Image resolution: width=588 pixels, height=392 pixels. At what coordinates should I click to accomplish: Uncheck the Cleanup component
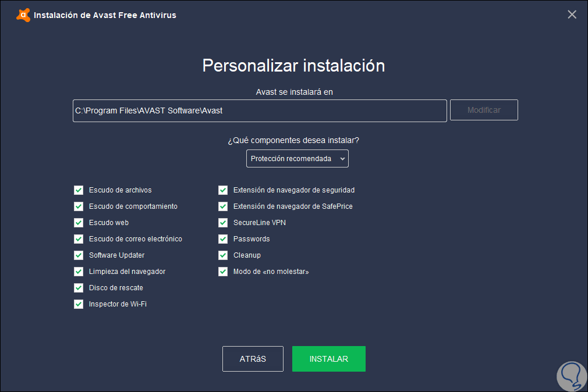tap(223, 255)
